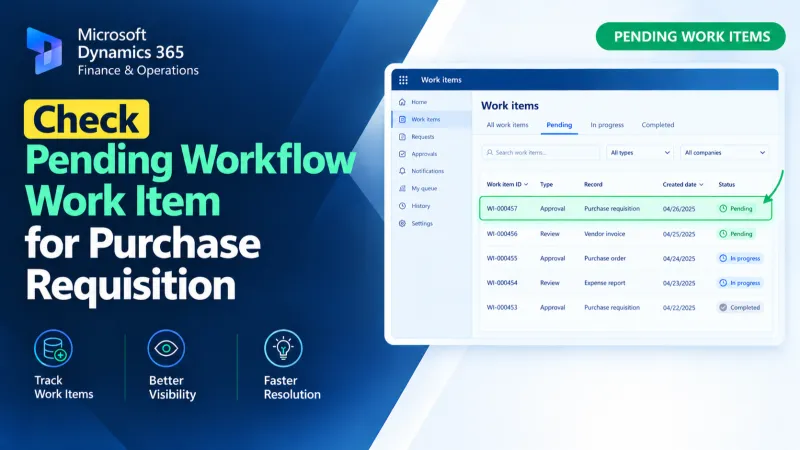Open the All companies dropdown
The height and width of the screenshot is (450, 800).
(x=724, y=153)
